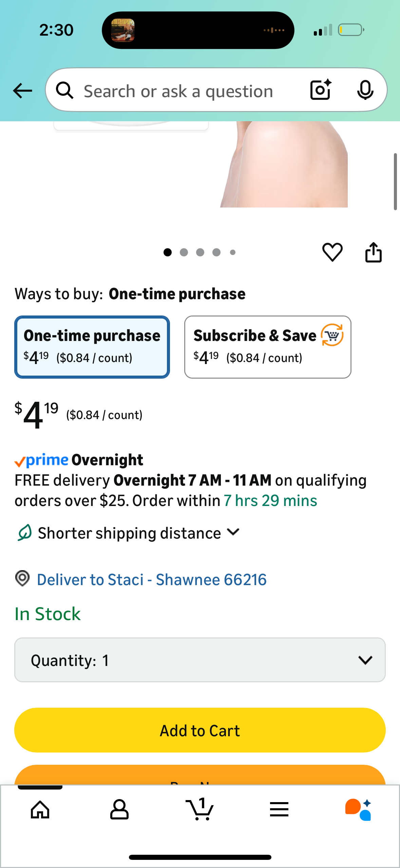Viewport: 400px width, 868px height.
Task: Open camera lens visual search
Action: tap(320, 90)
